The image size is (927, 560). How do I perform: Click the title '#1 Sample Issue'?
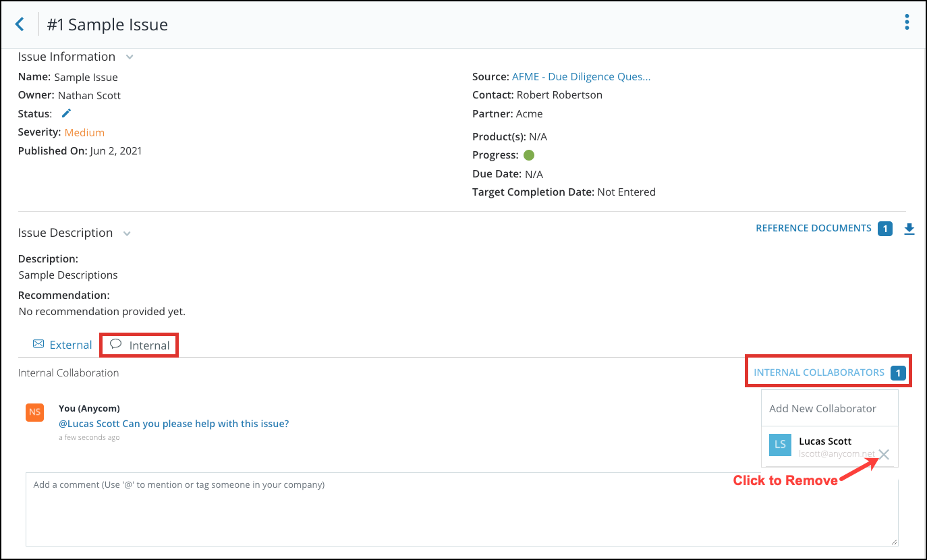[107, 25]
